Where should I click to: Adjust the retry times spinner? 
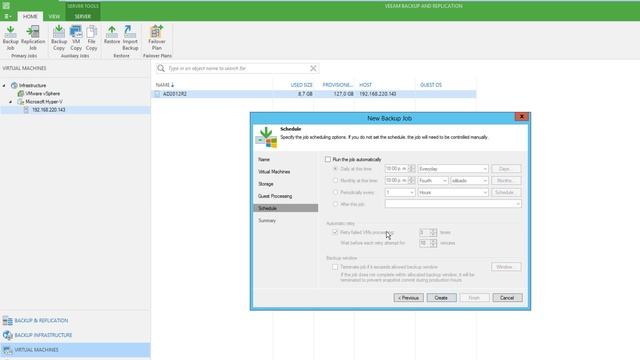433,232
